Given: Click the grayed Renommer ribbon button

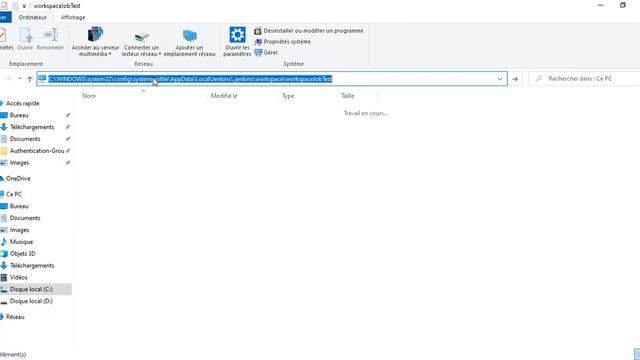Looking at the screenshot, I should coord(50,40).
